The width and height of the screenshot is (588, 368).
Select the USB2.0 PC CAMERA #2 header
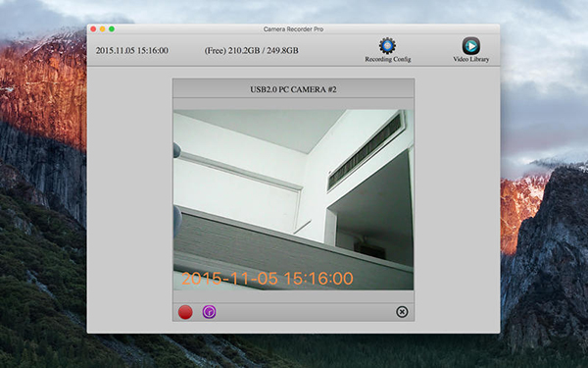pos(293,89)
